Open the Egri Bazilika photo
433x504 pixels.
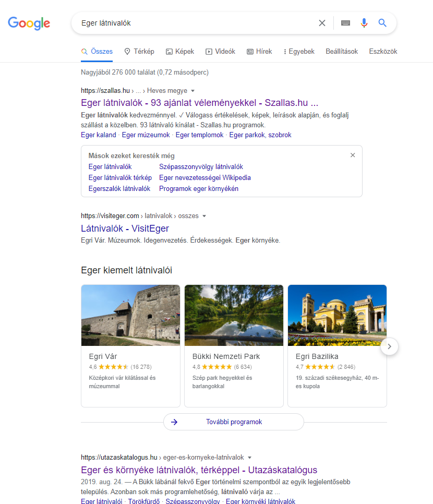337,315
